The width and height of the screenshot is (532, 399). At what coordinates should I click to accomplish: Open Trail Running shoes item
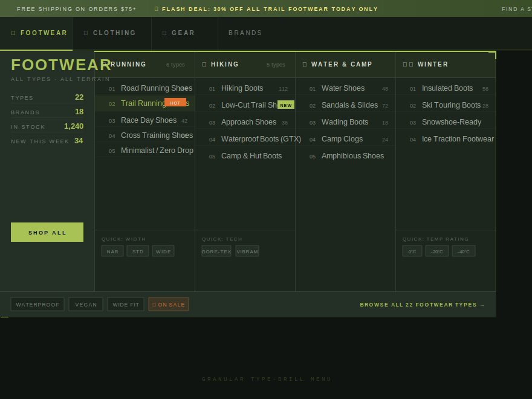click(145, 103)
